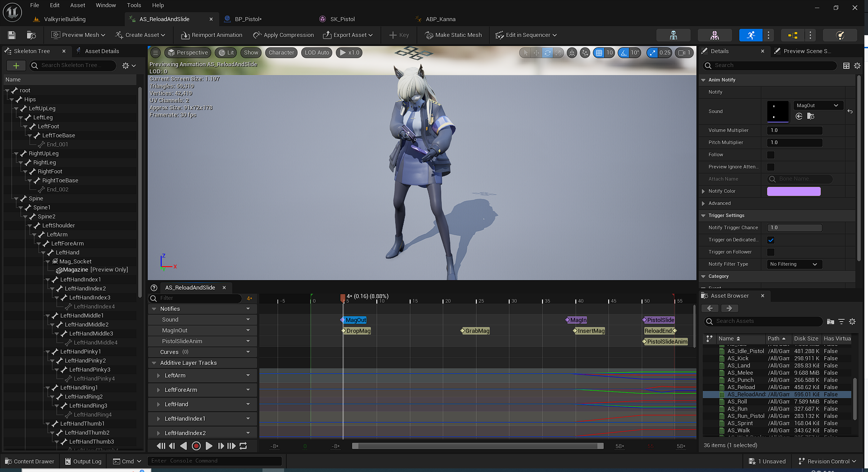Open Preview Mesh dropdown in toolbar
868x472 pixels.
coord(78,35)
